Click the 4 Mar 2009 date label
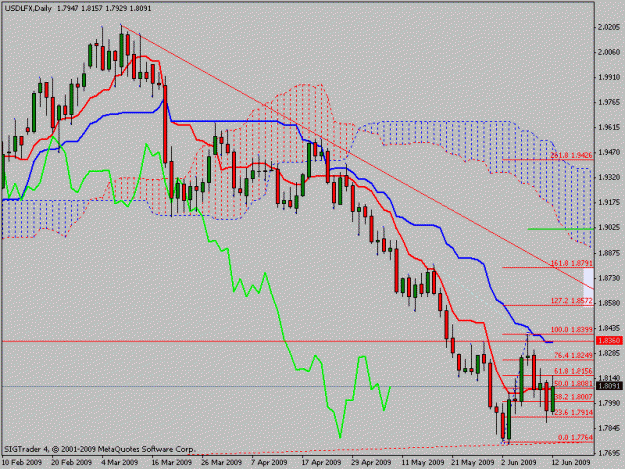This screenshot has width=625, height=469. pyautogui.click(x=120, y=462)
